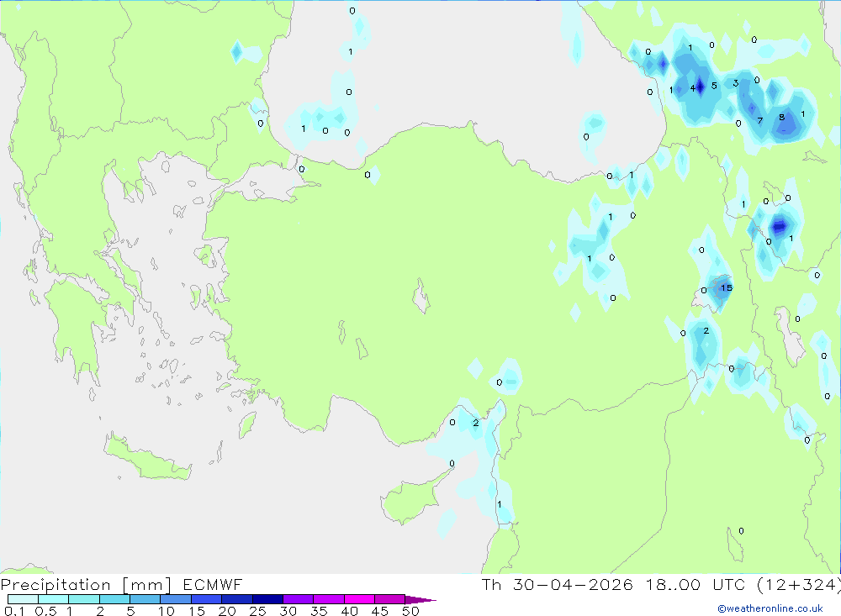841x616 pixels.
Task: Click the '45' legend scale label
Action: pos(380,611)
